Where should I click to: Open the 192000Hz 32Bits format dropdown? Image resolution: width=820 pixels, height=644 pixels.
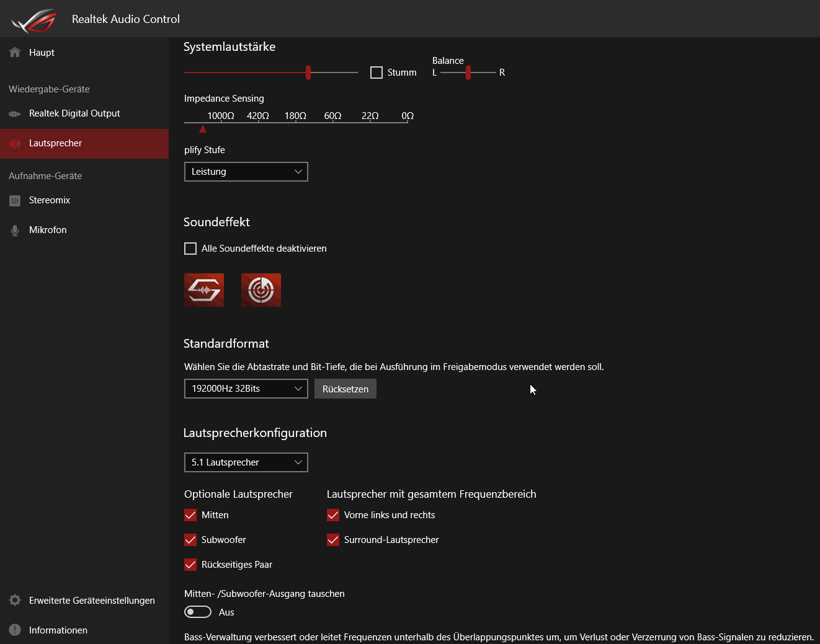coord(246,389)
